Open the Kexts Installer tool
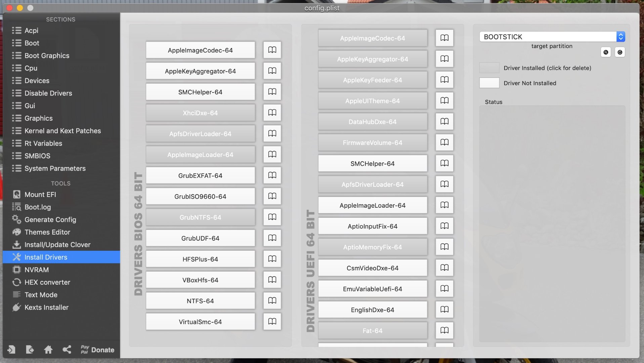Viewport: 644px width, 363px height. [61, 307]
